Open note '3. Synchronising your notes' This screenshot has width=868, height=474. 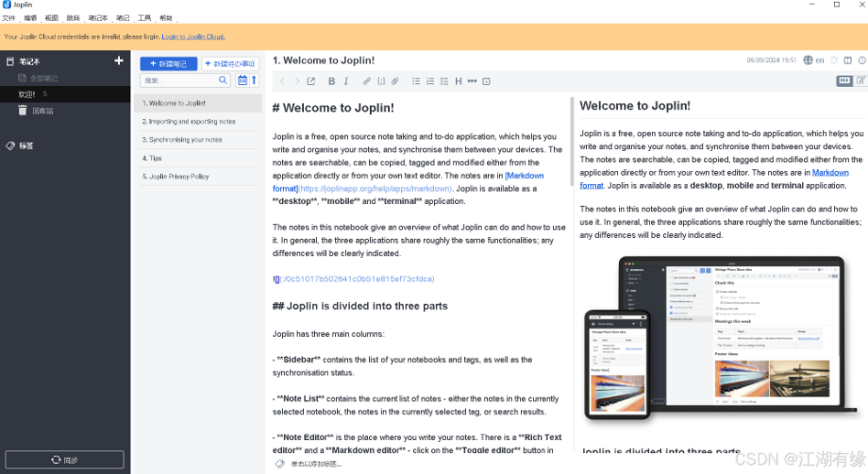[198, 140]
